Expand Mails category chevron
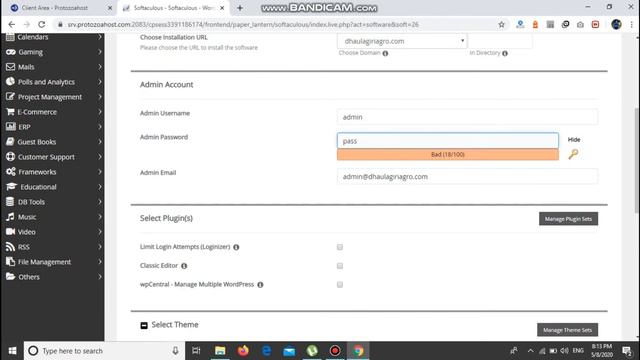 pyautogui.click(x=100, y=67)
